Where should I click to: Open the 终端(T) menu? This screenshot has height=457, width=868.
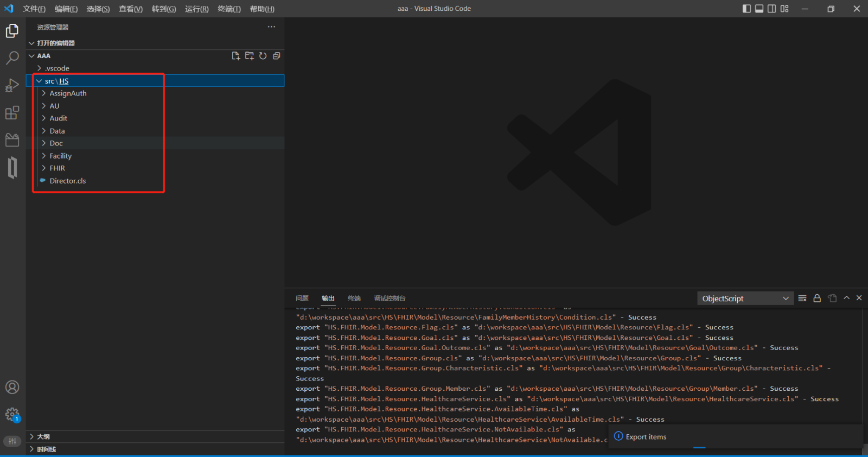(x=229, y=9)
